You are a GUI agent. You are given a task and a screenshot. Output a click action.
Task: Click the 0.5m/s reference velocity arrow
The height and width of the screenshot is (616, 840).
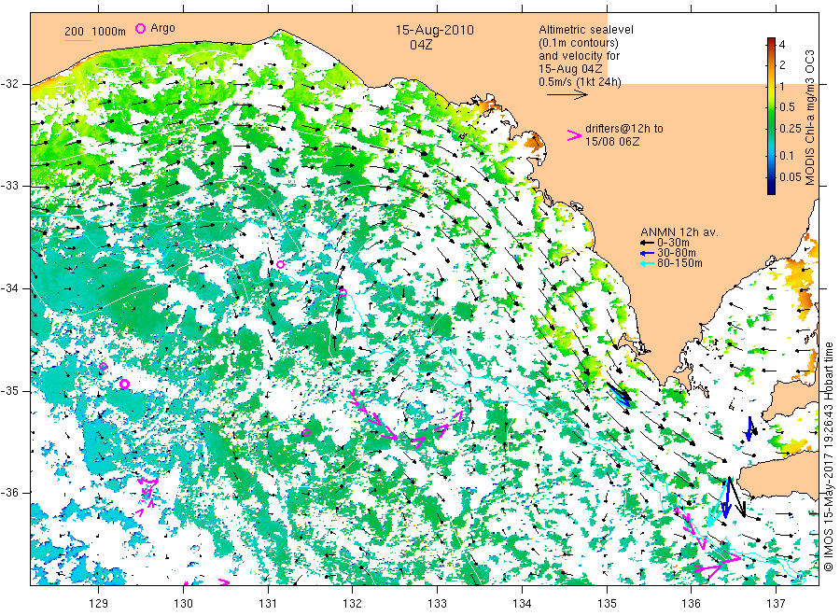567,95
